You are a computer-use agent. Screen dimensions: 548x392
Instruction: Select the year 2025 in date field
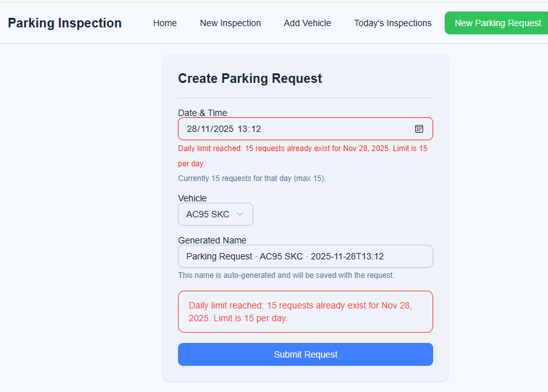tap(223, 129)
